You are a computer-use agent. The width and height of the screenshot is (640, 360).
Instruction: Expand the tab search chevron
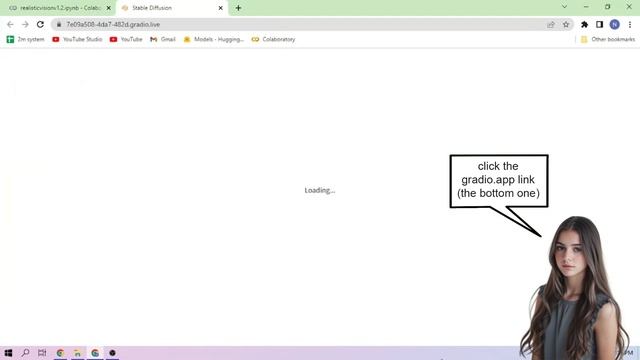[x=564, y=7]
